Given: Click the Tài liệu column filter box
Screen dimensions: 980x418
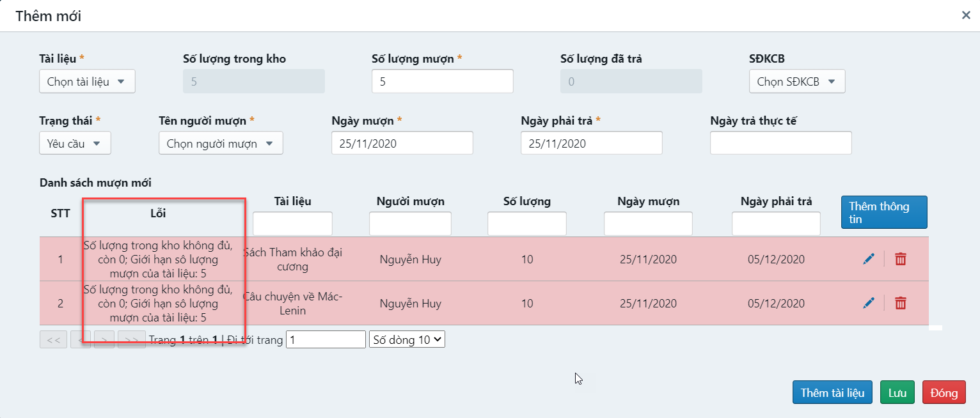Looking at the screenshot, I should [x=292, y=224].
